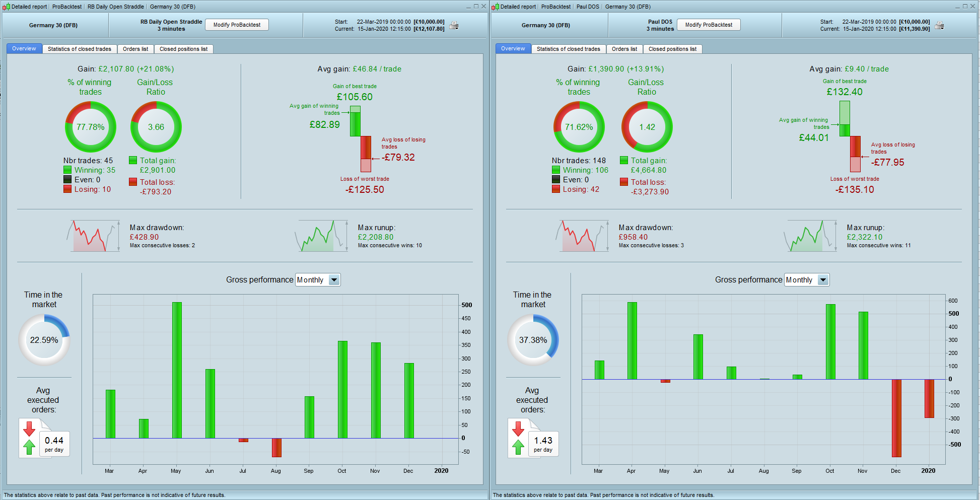The width and height of the screenshot is (980, 500).
Task: Click the black swatch beside Even: 0 in RB Daily Open Straddle
Action: coord(67,180)
